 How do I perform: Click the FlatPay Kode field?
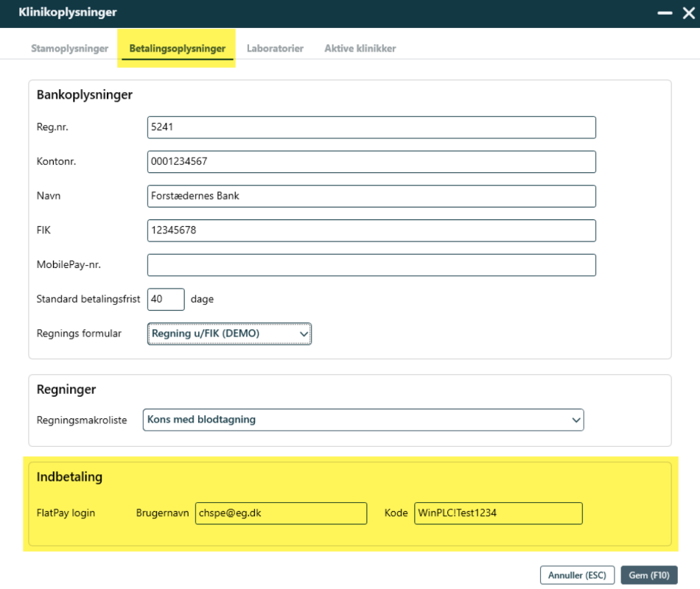(x=498, y=513)
